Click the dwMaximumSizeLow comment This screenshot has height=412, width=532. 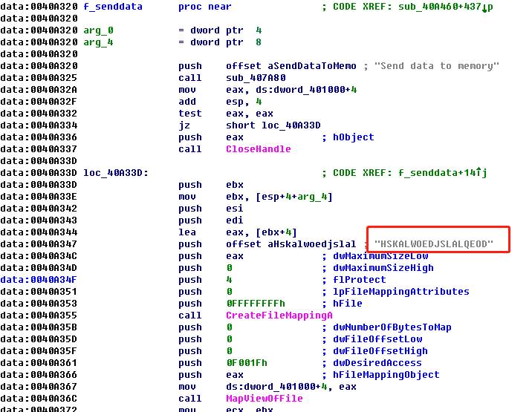coord(380,256)
